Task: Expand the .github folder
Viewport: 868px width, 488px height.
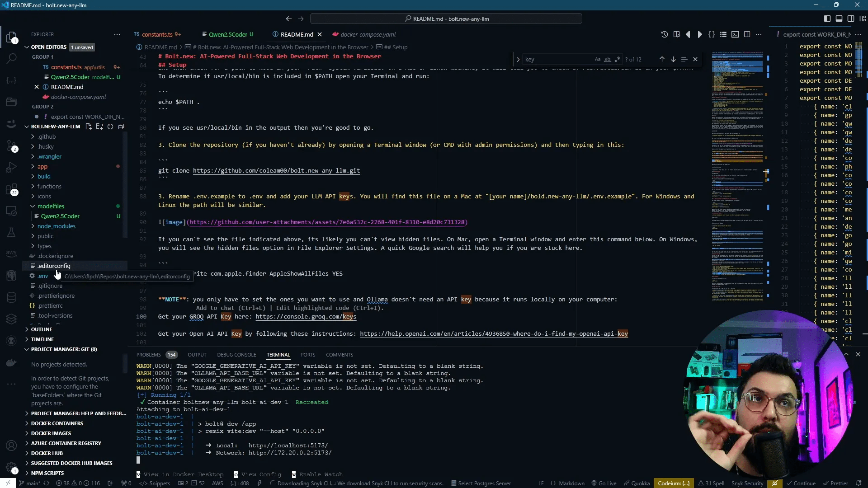Action: point(47,136)
